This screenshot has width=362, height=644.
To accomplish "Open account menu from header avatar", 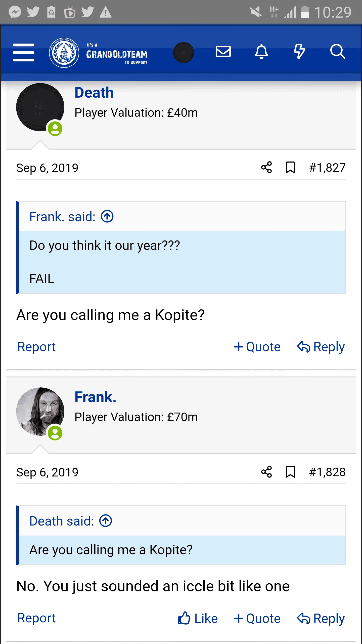I will 184,52.
